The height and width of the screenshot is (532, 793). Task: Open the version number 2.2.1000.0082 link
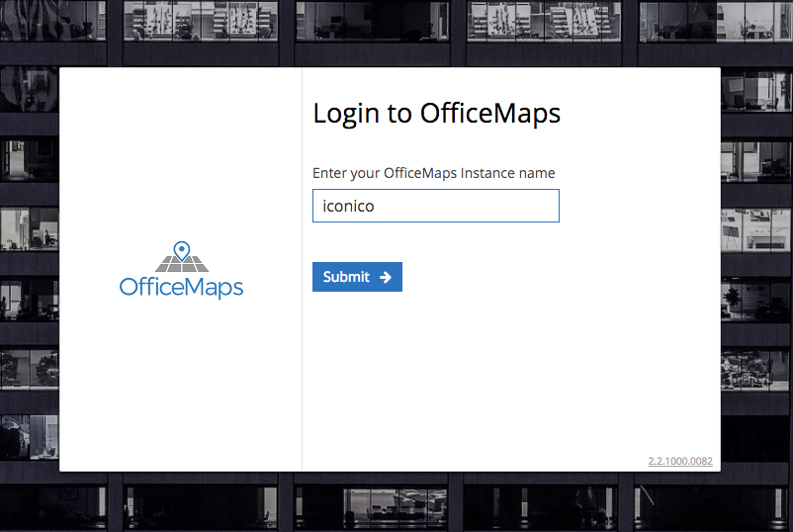tap(680, 461)
